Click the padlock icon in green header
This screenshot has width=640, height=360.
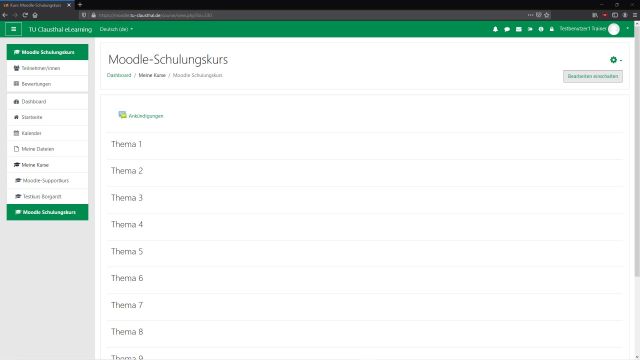coord(551,29)
